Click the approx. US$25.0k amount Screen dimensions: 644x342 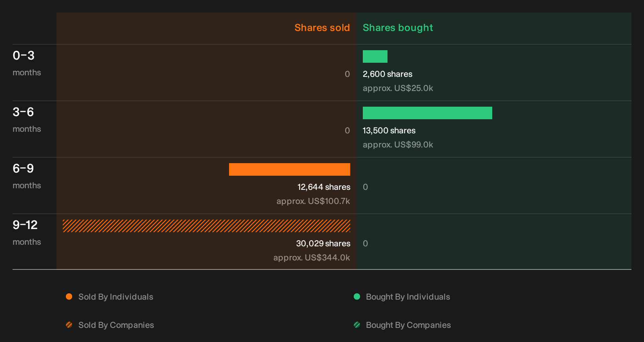pyautogui.click(x=398, y=88)
